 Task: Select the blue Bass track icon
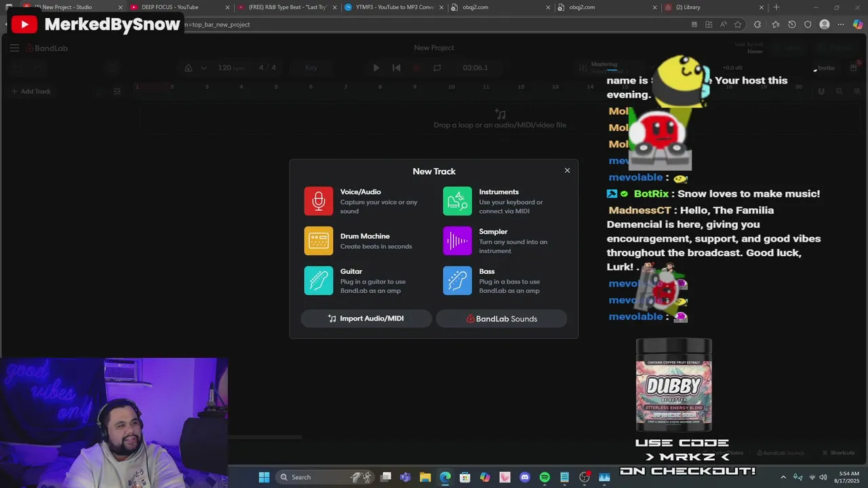point(457,281)
